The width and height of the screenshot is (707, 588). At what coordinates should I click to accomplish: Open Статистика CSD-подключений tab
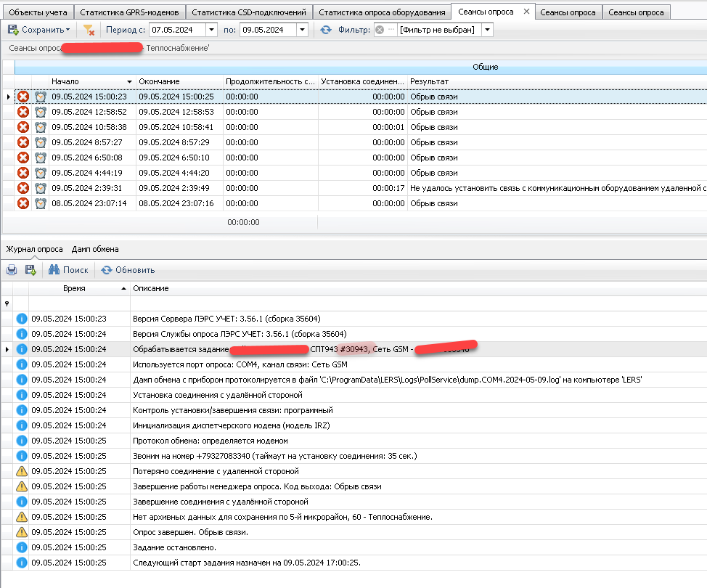tap(249, 12)
